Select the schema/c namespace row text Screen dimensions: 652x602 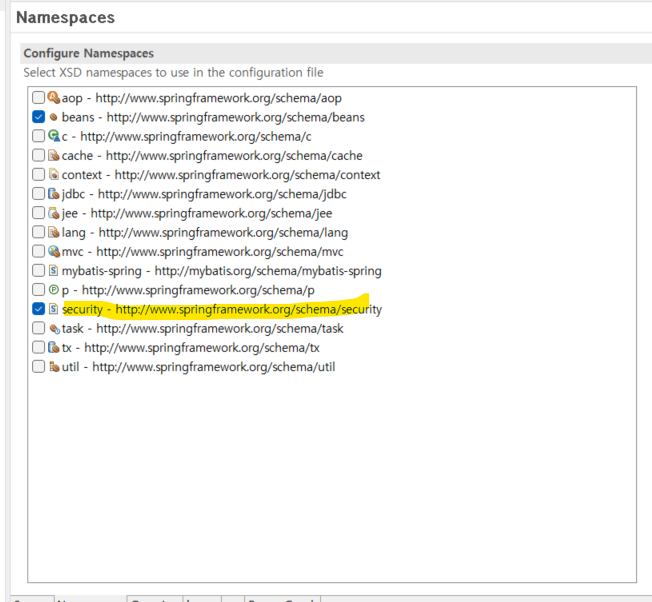[x=186, y=136]
